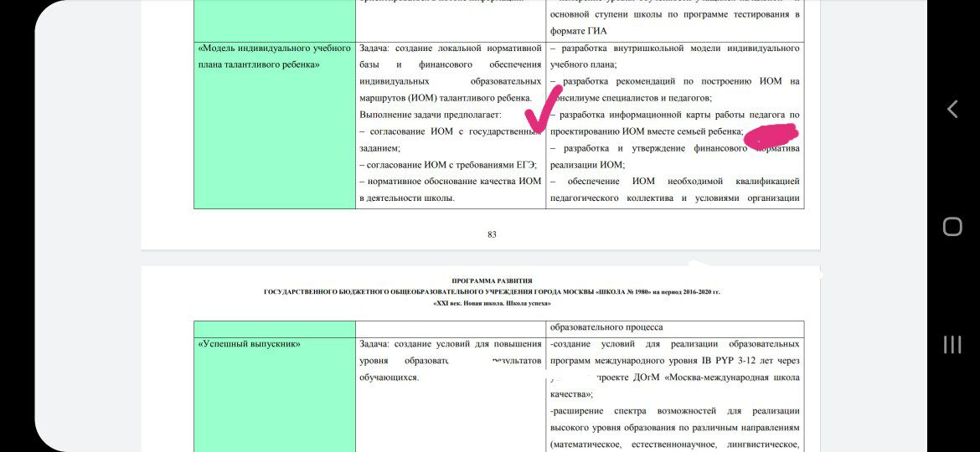The image size is (980, 452).
Task: Click the line «разработка рекомендаций по построению ИОМ на»
Action: pyautogui.click(x=675, y=81)
